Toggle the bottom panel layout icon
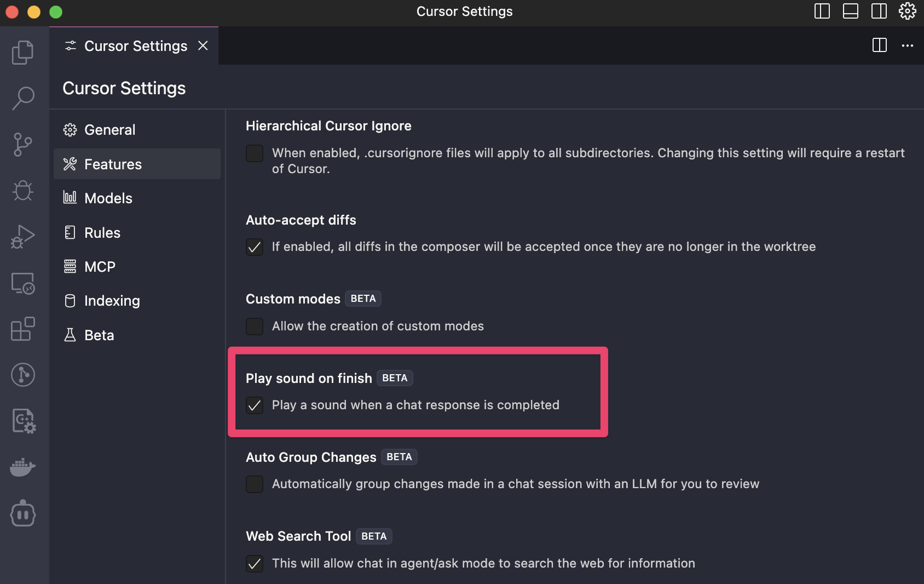 [851, 11]
